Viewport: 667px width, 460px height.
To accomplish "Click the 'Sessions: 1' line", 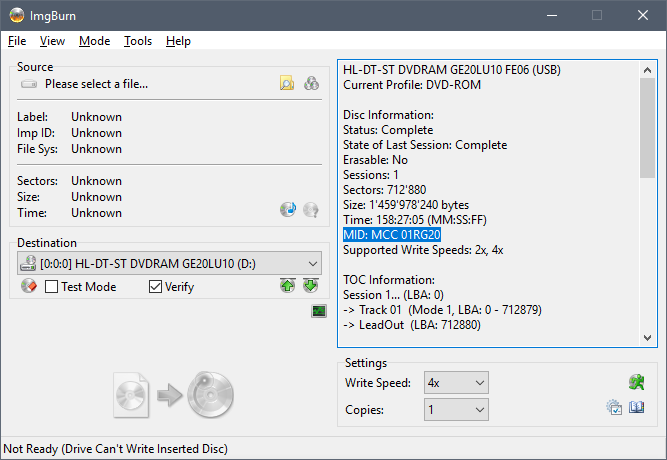I will click(x=371, y=175).
